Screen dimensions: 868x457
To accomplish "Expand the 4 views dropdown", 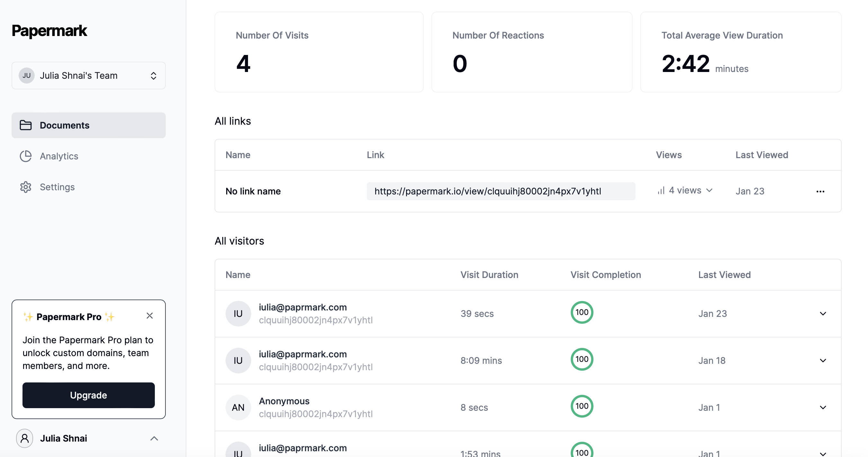I will pyautogui.click(x=709, y=190).
